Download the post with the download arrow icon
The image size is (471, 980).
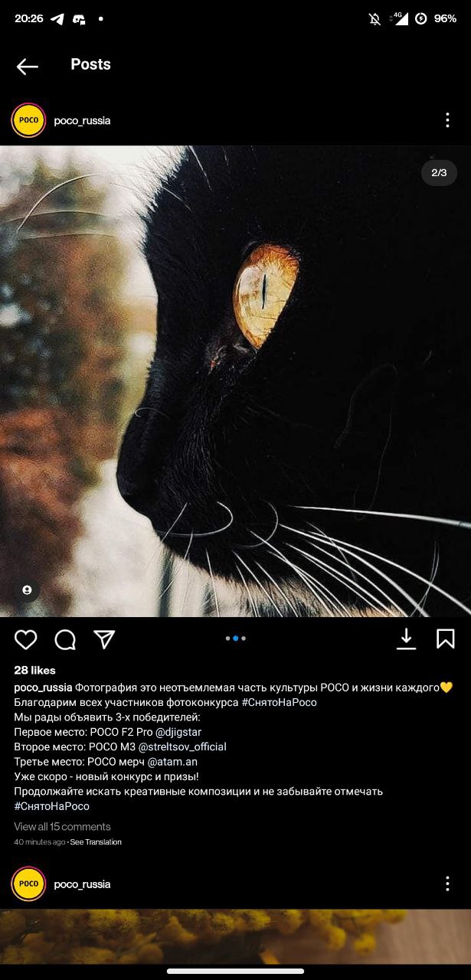coord(407,639)
